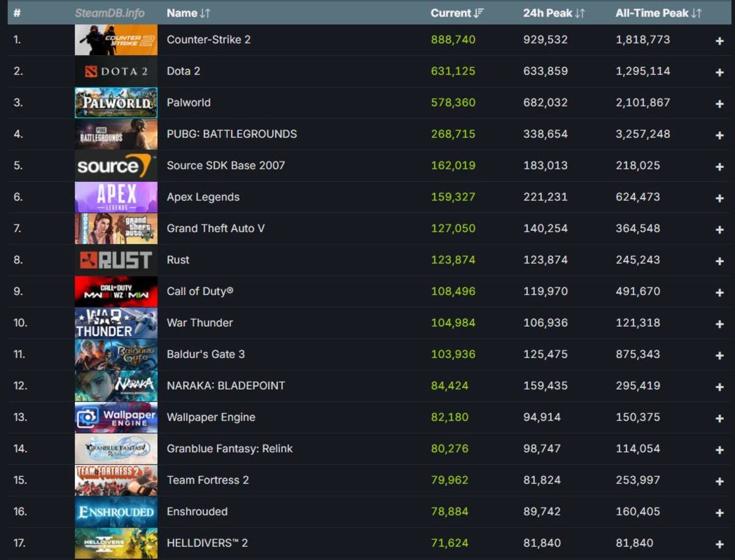Open the Baldur's Gate banner thumbnail
Screen dimensions: 735x560
116,354
